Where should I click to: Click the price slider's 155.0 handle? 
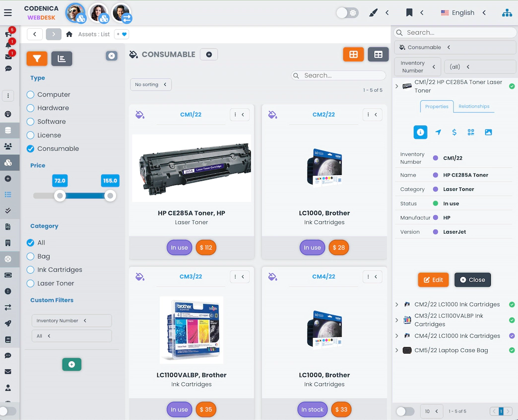(x=110, y=196)
